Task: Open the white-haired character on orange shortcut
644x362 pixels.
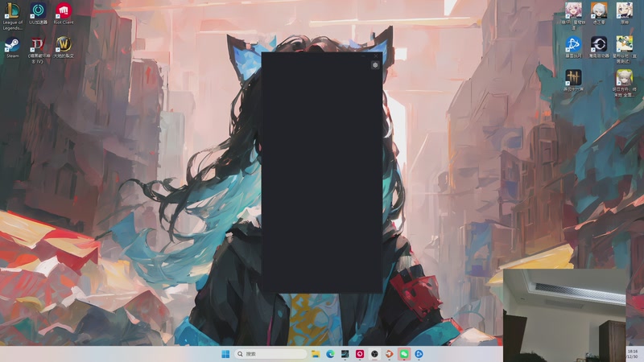Action: click(599, 14)
